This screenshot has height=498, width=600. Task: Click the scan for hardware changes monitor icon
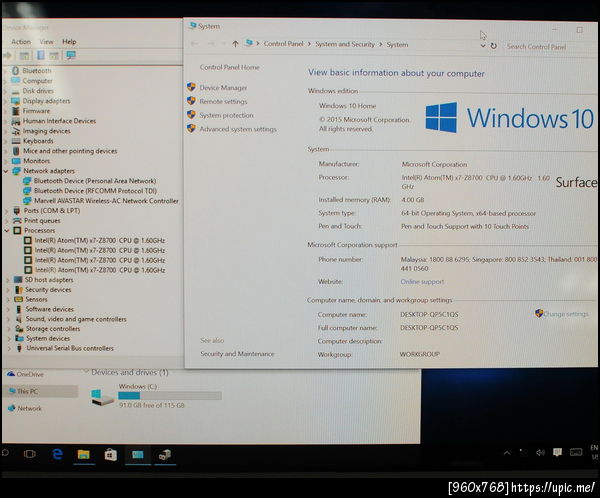coord(71,56)
